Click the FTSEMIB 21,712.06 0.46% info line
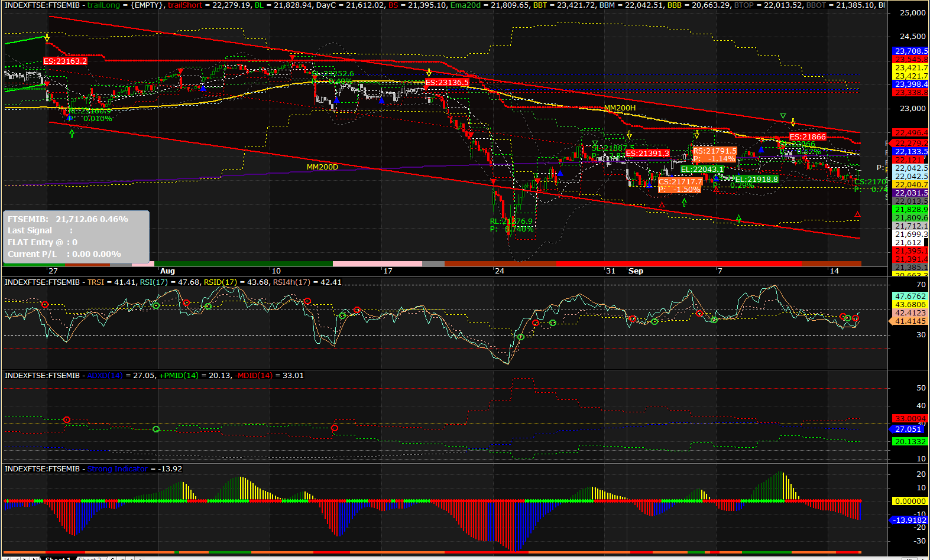Screen dimensions: 930x560 [x=68, y=219]
